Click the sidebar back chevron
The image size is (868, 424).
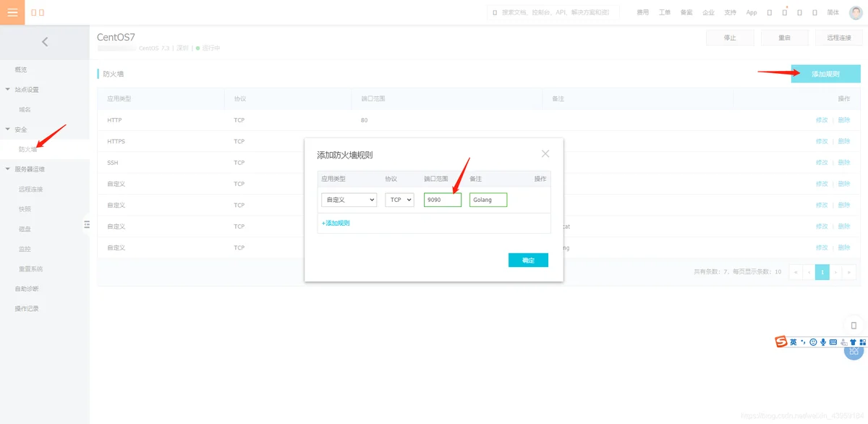tap(45, 42)
